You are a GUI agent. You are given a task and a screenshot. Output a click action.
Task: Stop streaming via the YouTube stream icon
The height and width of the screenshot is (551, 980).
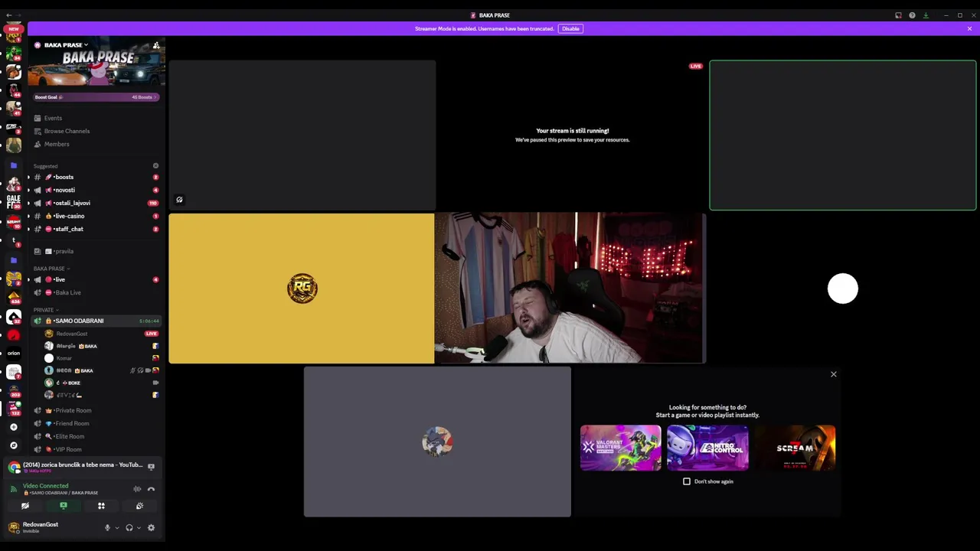pyautogui.click(x=151, y=466)
